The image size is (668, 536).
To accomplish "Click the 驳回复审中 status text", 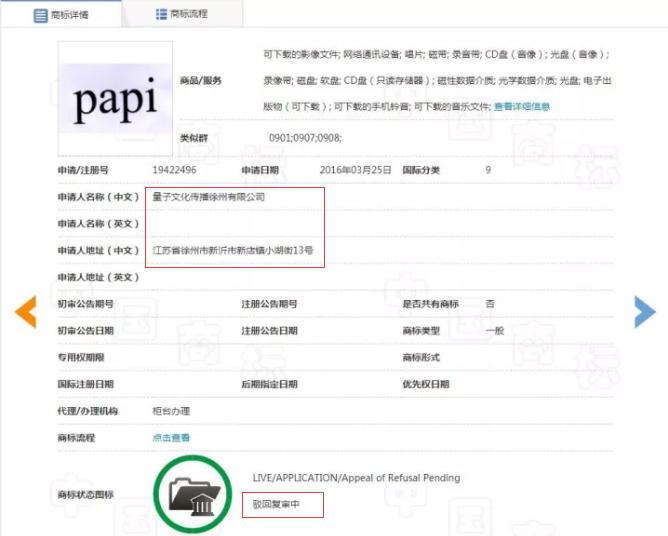I will (276, 506).
